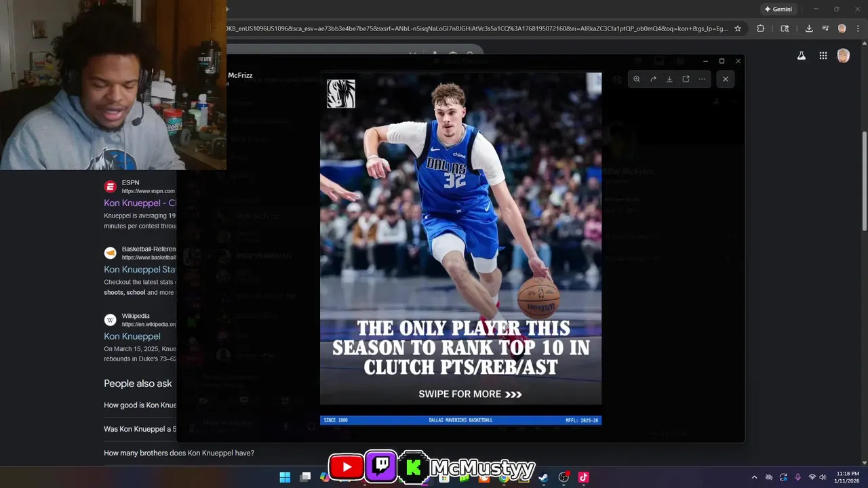The image size is (868, 488).
Task: Open the Wi-Fi network icon in the tray
Action: pyautogui.click(x=812, y=477)
